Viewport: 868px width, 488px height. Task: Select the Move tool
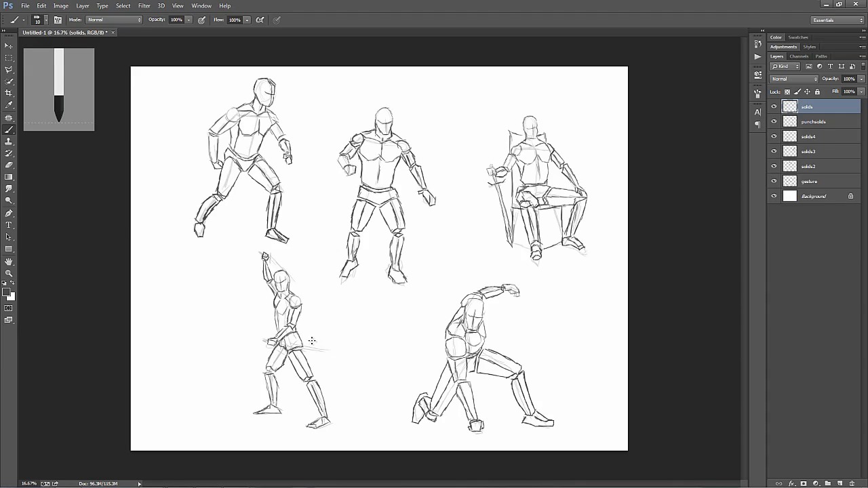pyautogui.click(x=9, y=45)
